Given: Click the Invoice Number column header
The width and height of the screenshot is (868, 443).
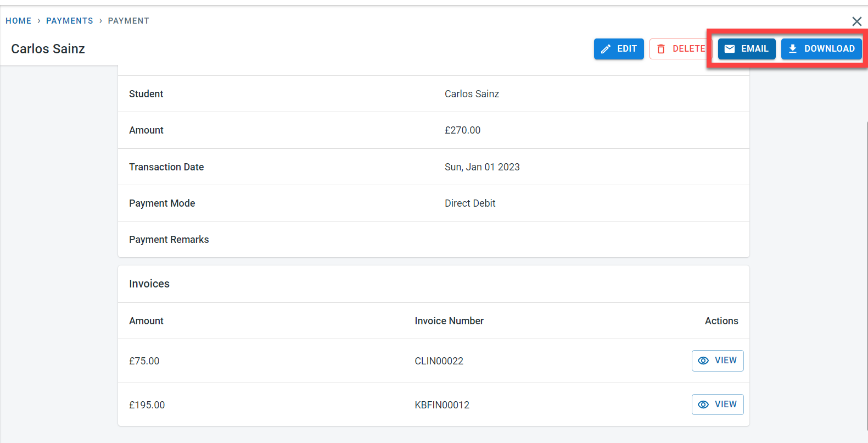Looking at the screenshot, I should point(449,321).
